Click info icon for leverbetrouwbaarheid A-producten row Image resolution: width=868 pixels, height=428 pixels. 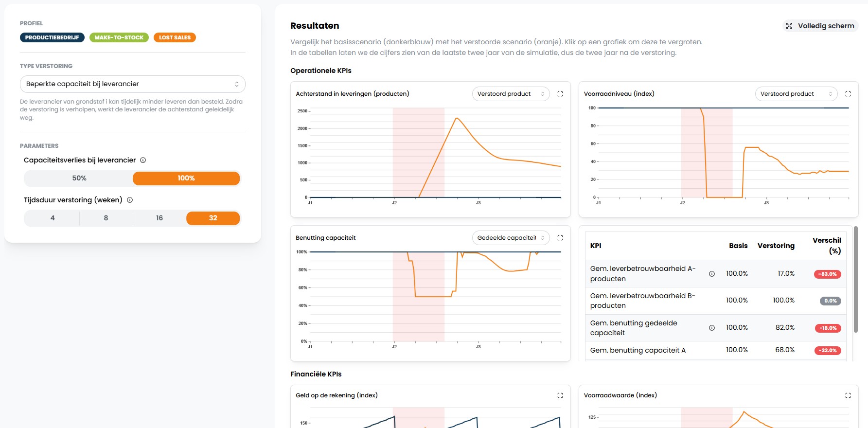tap(712, 274)
